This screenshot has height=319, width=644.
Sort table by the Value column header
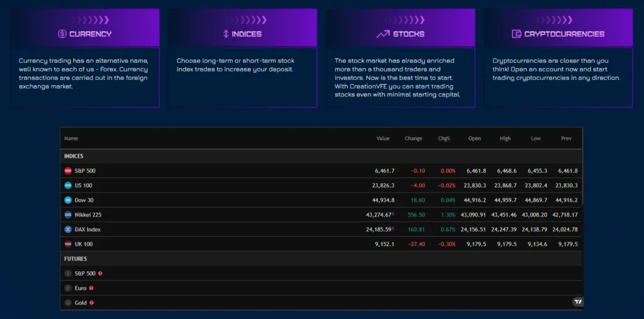pyautogui.click(x=383, y=138)
